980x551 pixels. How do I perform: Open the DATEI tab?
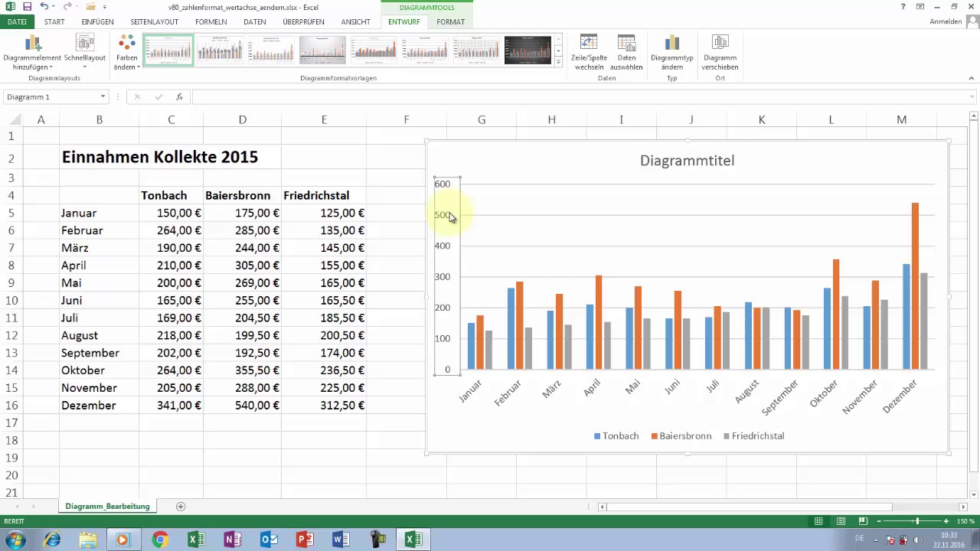[x=17, y=22]
